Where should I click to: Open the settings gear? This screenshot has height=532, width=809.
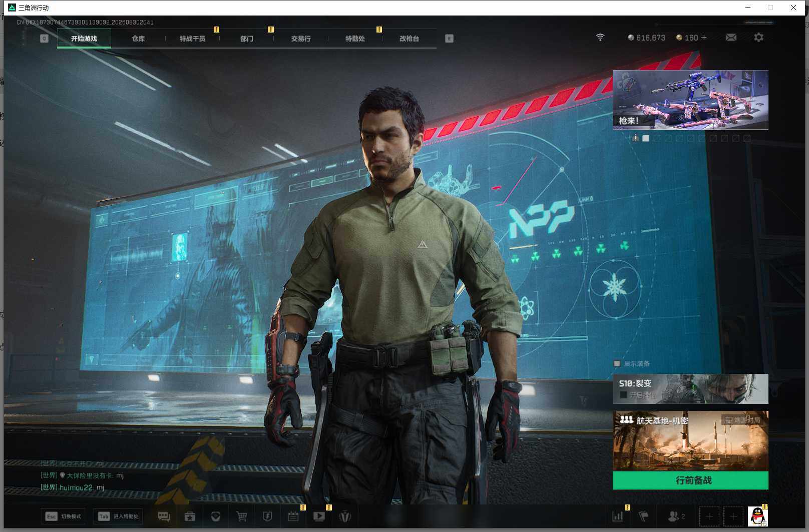758,38
